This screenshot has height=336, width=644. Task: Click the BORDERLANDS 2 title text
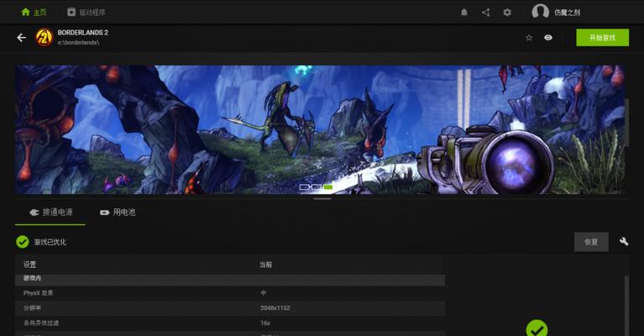point(82,33)
